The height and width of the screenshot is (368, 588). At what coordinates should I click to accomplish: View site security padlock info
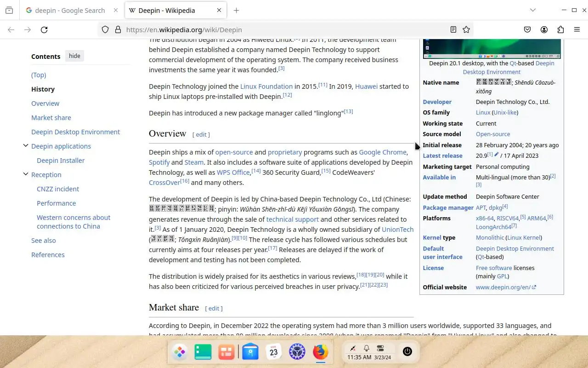[118, 29]
